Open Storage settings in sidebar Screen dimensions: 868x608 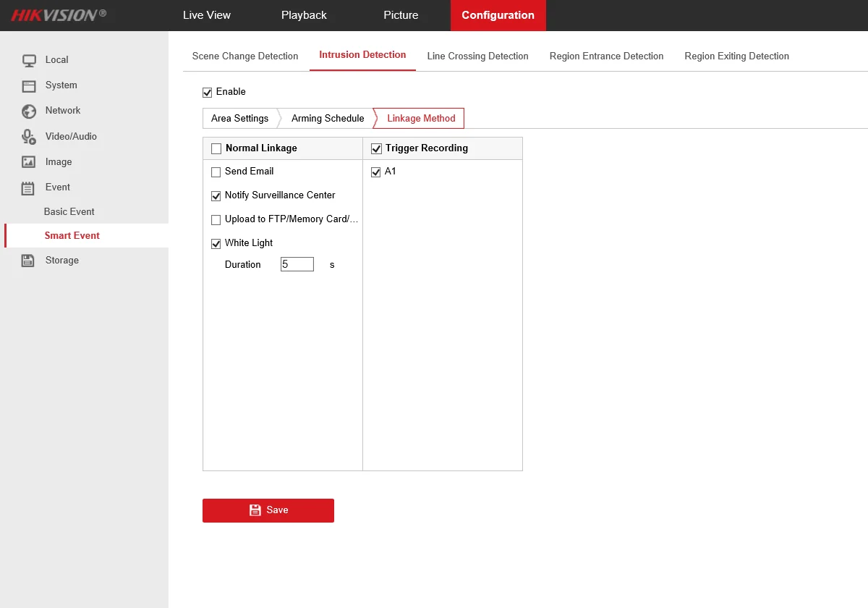click(x=62, y=261)
